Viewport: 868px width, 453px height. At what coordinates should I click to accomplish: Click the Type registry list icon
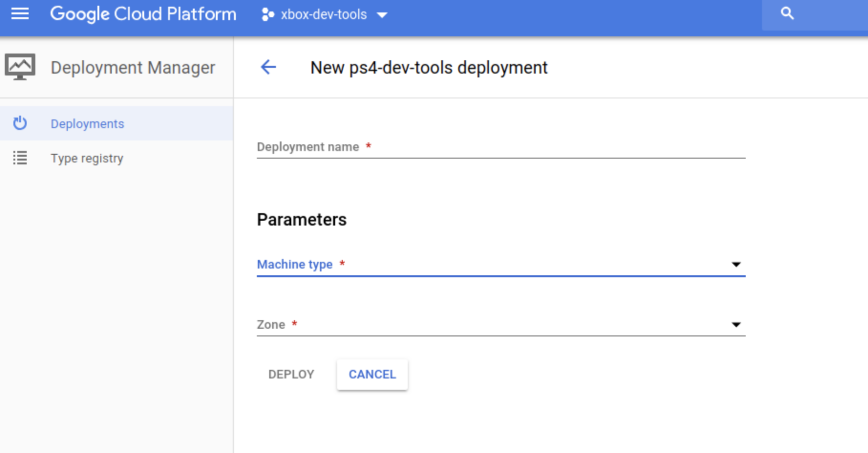[x=20, y=158]
